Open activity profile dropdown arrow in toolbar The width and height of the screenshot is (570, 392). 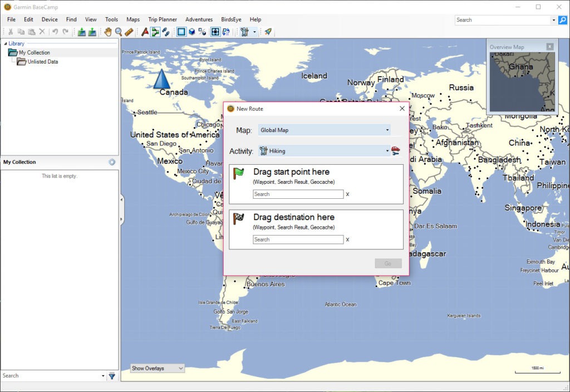tap(254, 32)
